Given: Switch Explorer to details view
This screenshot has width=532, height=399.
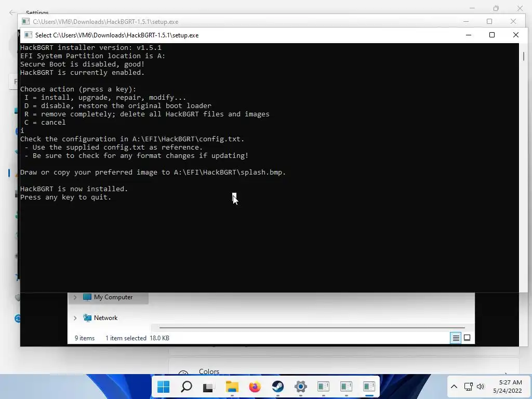Looking at the screenshot, I should click(456, 338).
